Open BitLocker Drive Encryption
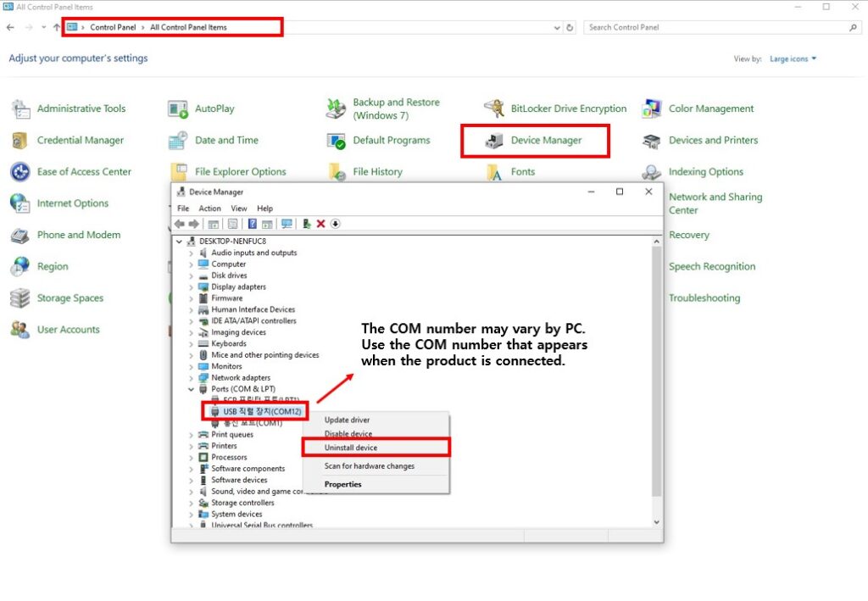868x601 pixels. click(568, 109)
